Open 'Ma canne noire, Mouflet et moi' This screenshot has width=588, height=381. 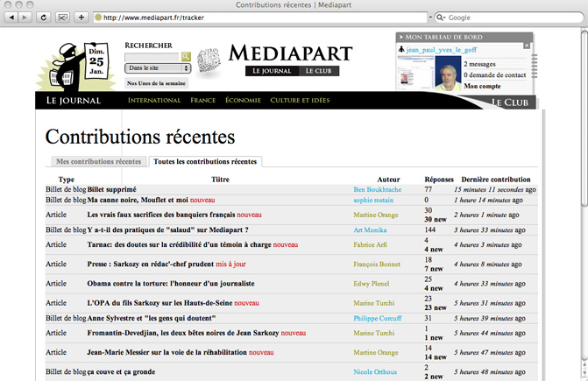click(x=138, y=200)
